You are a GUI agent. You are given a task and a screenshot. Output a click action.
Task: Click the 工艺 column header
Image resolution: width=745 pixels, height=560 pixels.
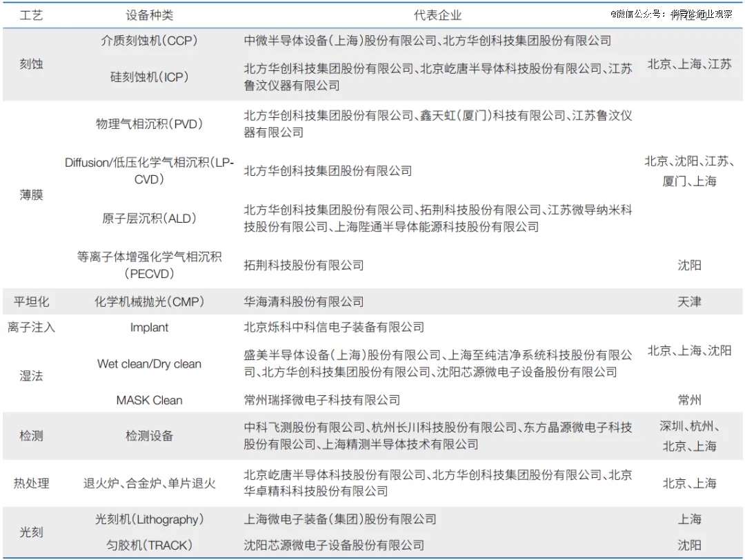pos(31,15)
